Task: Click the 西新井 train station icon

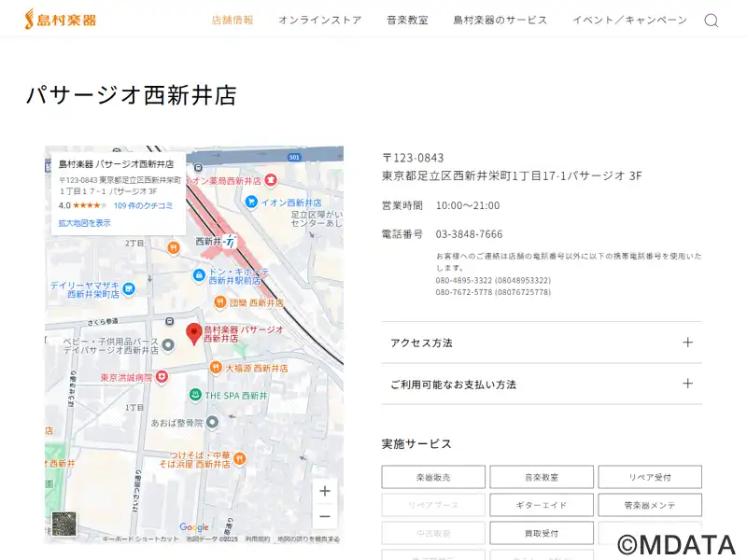Action: (x=230, y=242)
